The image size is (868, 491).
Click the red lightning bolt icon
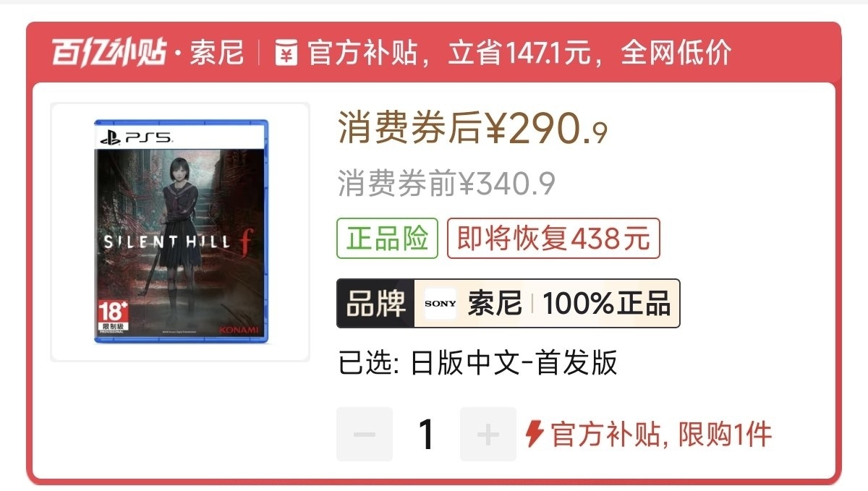[x=534, y=434]
